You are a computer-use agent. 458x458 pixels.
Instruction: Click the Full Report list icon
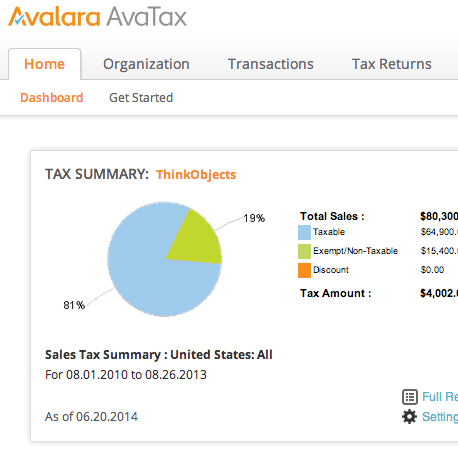coord(410,397)
